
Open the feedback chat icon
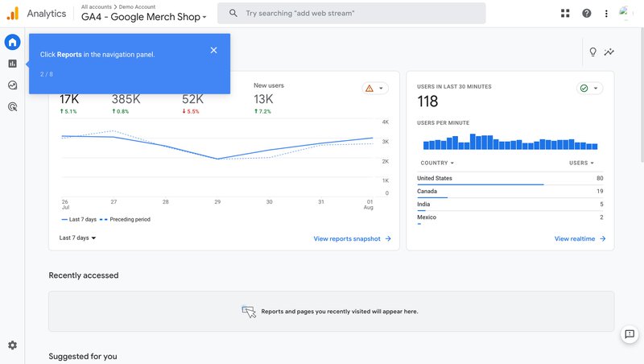click(630, 334)
